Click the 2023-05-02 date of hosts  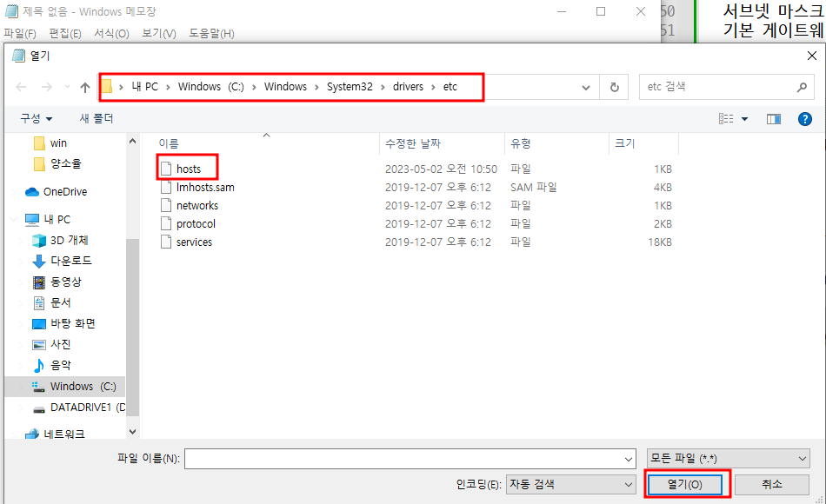(441, 169)
